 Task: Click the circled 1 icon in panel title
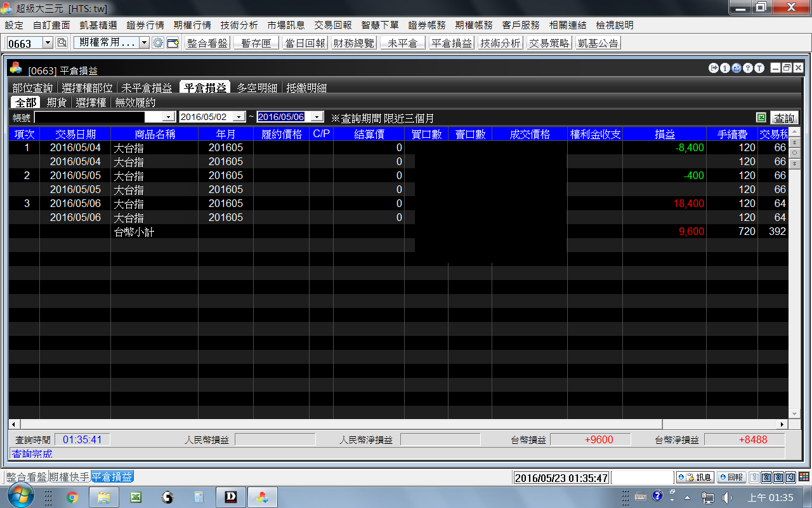click(x=725, y=68)
